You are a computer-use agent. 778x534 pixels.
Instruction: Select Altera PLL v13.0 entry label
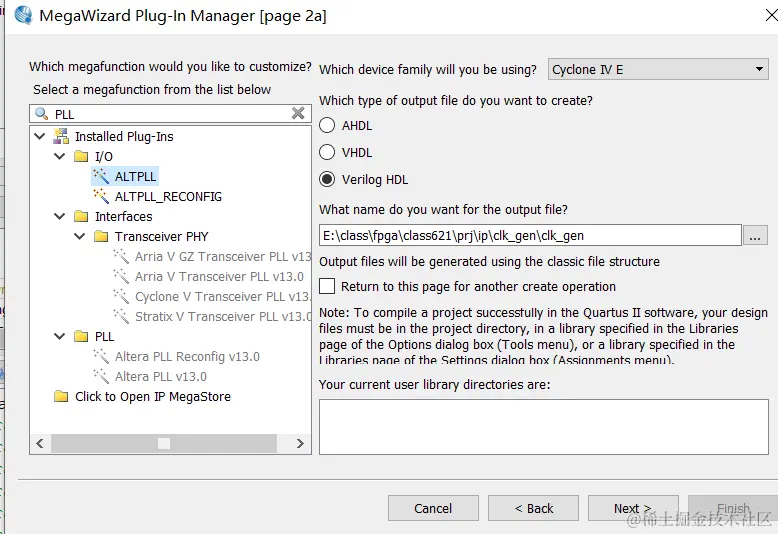(x=161, y=377)
